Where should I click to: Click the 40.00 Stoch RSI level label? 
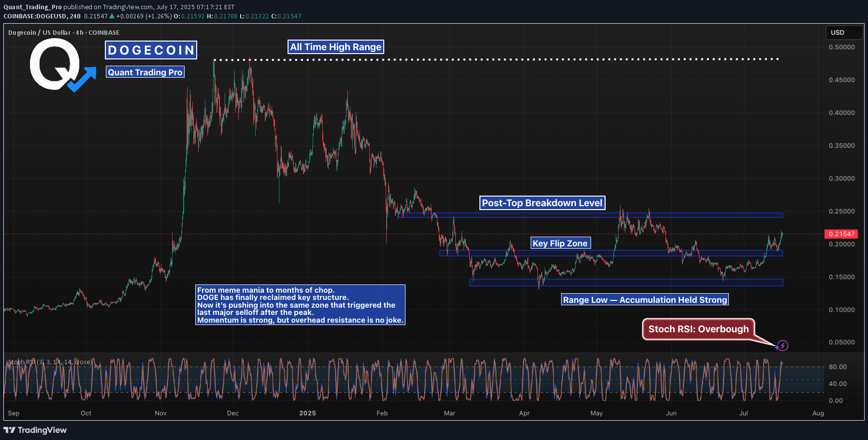[838, 383]
